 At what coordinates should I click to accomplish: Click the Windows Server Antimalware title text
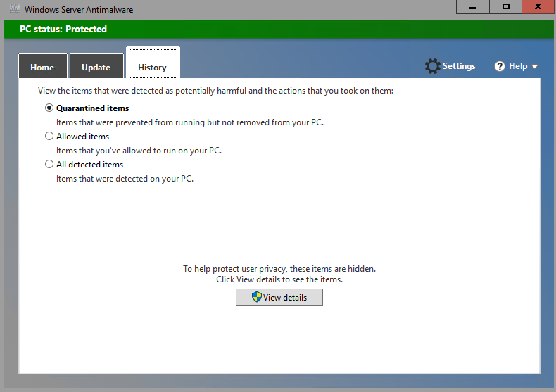coord(79,10)
